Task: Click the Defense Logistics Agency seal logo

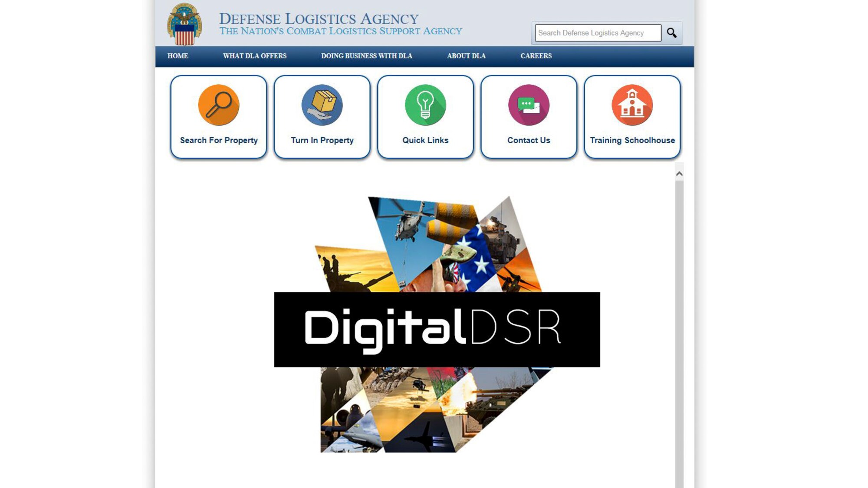Action: (184, 24)
